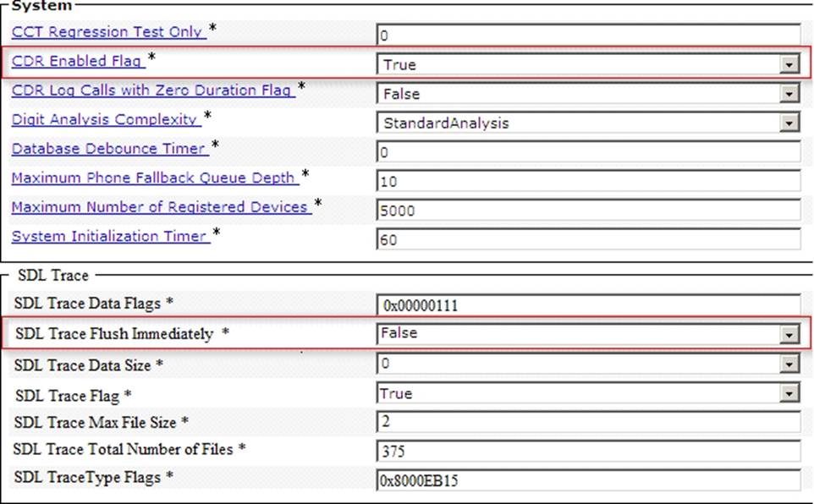Viewport: 814px width, 504px height.
Task: Open the CDR Enabled Flag help link
Action: point(77,61)
